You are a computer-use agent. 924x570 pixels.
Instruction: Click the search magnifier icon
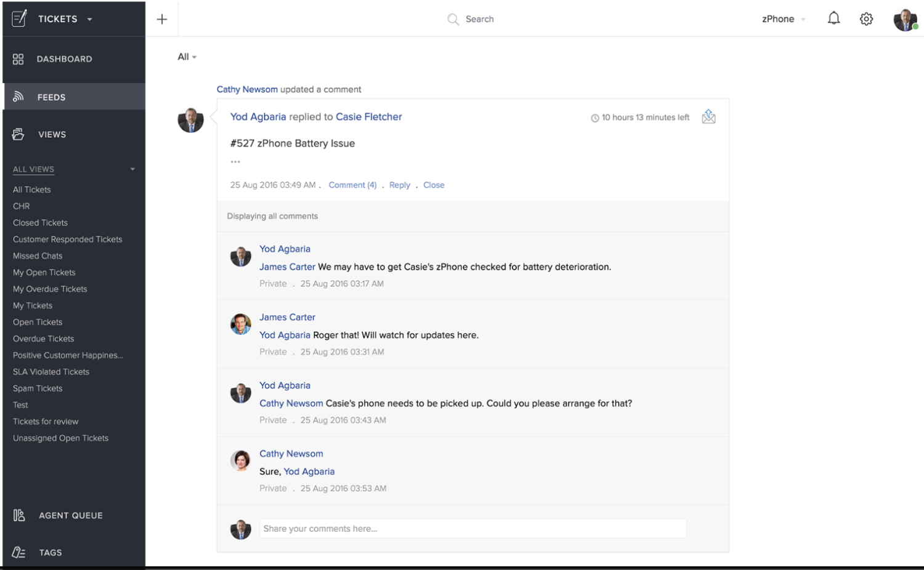(x=453, y=19)
